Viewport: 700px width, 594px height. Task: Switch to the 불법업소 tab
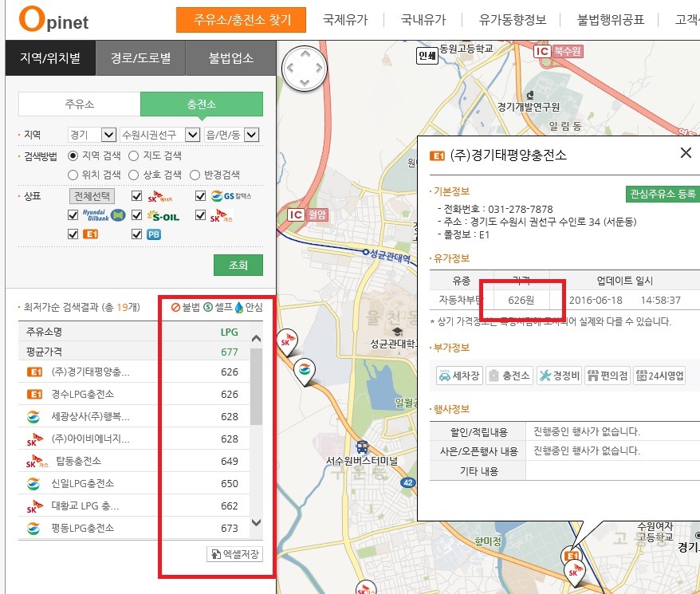(x=230, y=57)
